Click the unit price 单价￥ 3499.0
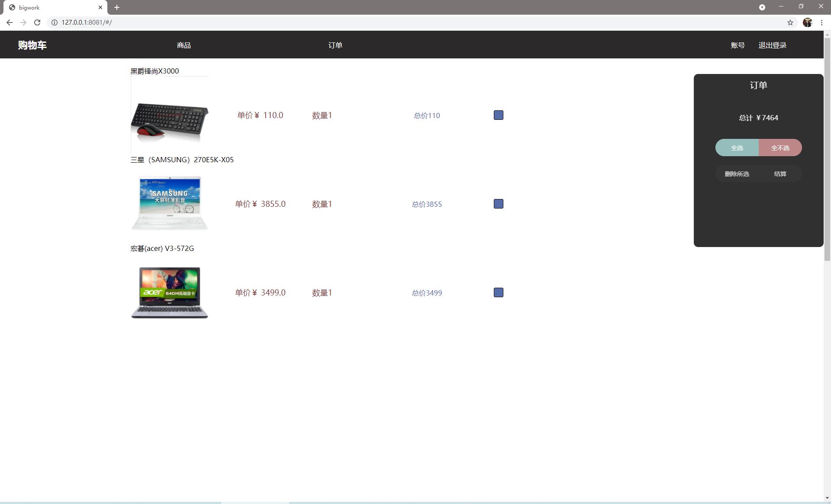This screenshot has height=504, width=831. tap(260, 292)
